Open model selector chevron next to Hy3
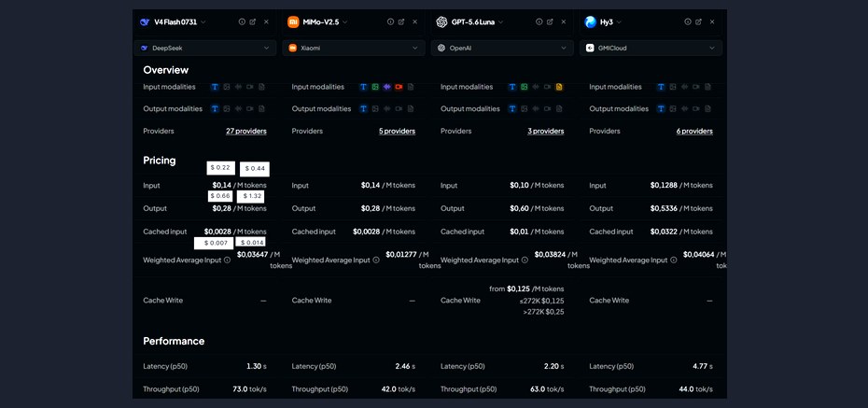The height and width of the screenshot is (408, 868). 619,22
